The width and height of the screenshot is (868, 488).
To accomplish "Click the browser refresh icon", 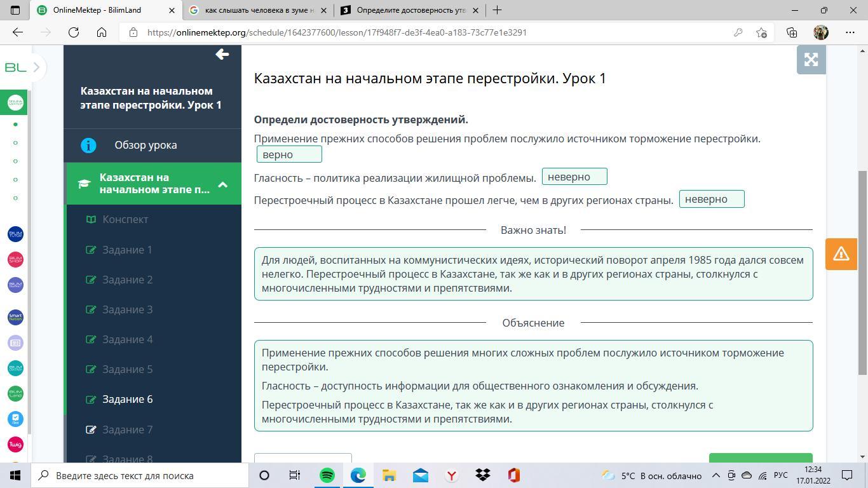I will coord(74,32).
